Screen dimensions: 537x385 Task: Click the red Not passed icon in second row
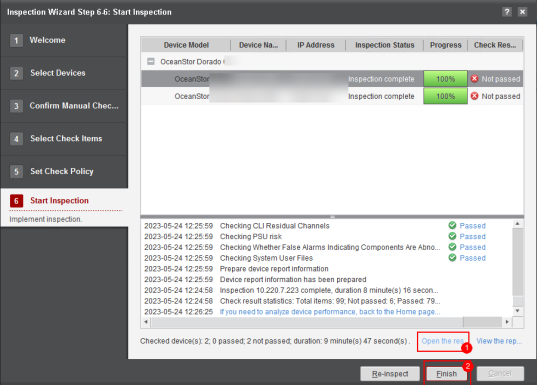pos(474,96)
